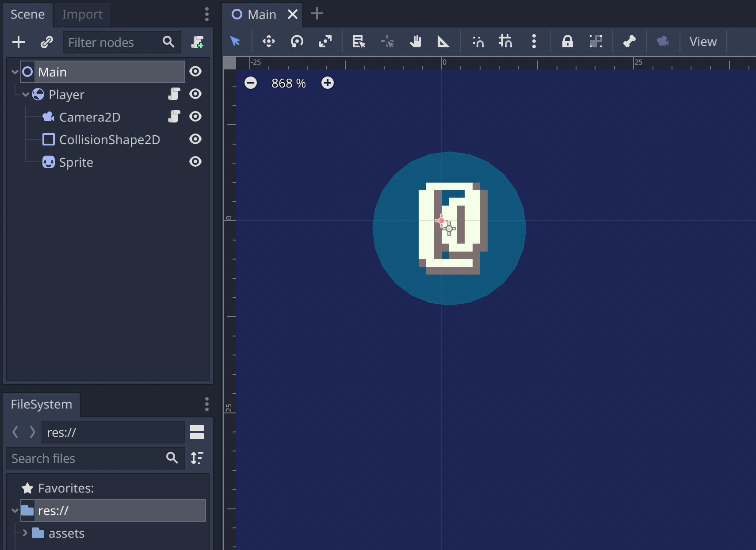
Task: Lock the selected node with the padlock icon
Action: pyautogui.click(x=568, y=42)
